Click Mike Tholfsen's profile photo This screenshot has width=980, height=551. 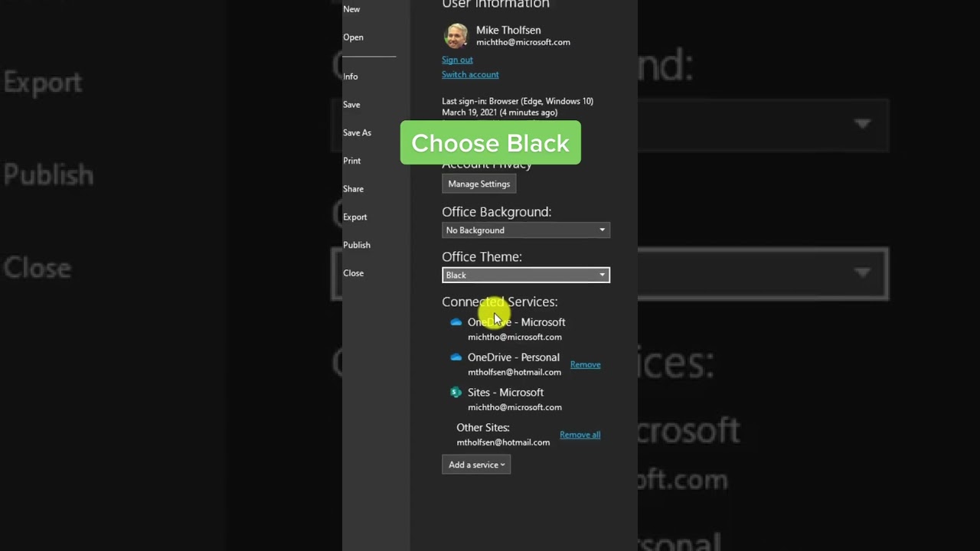[x=456, y=36]
